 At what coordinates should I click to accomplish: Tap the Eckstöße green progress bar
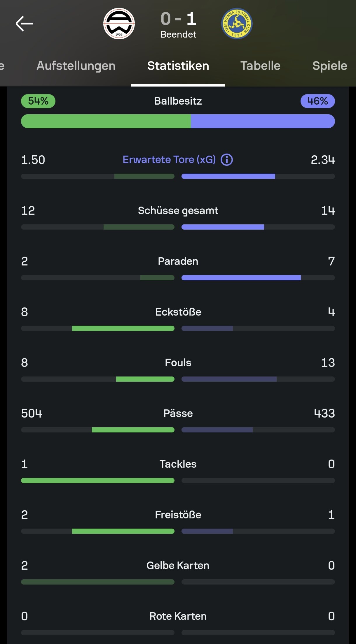pyautogui.click(x=123, y=328)
